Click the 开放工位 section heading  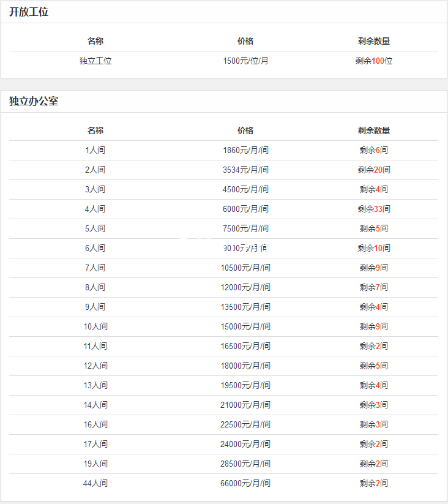[x=29, y=12]
